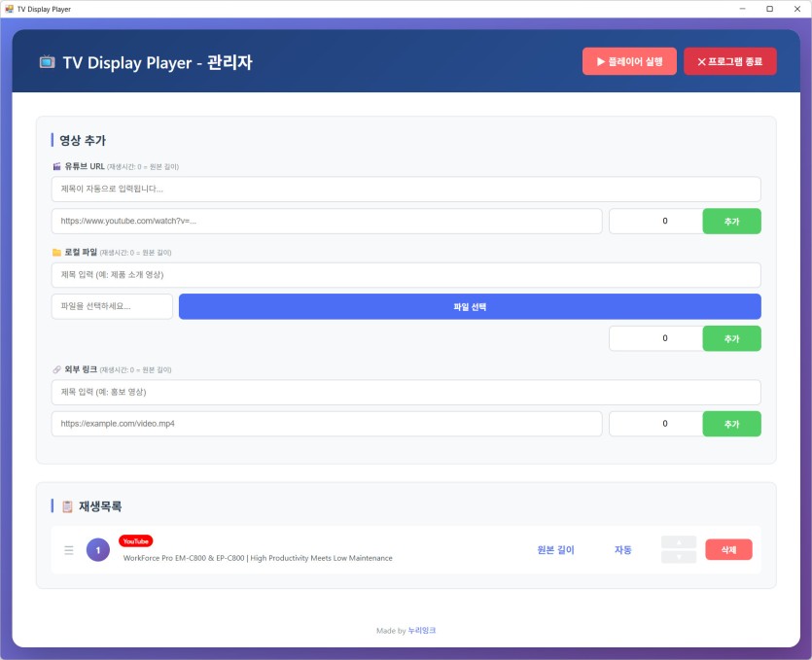Click the drag handle on playlist item 1
The height and width of the screenshot is (660, 812).
point(69,550)
